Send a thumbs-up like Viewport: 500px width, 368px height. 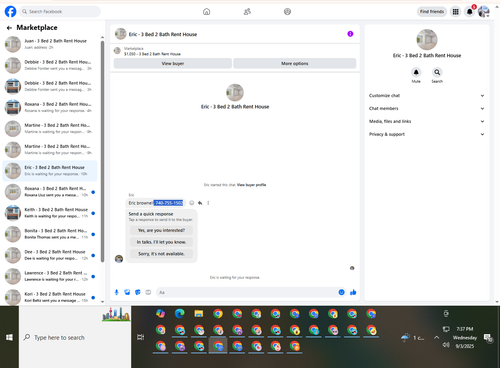coord(353,292)
